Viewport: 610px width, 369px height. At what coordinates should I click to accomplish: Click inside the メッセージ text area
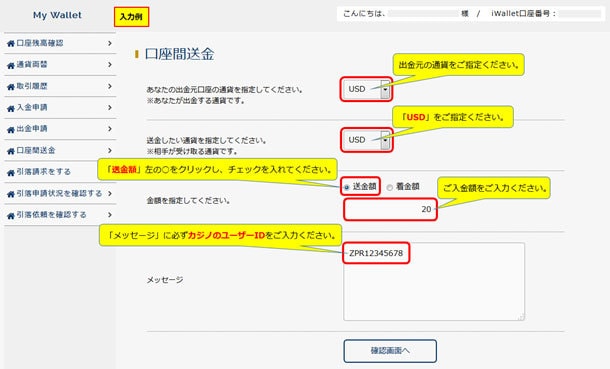pos(434,282)
